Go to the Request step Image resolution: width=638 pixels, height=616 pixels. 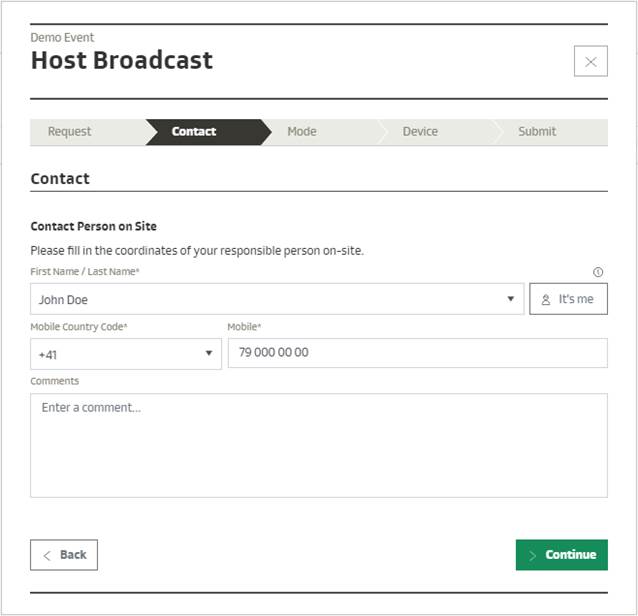[70, 132]
